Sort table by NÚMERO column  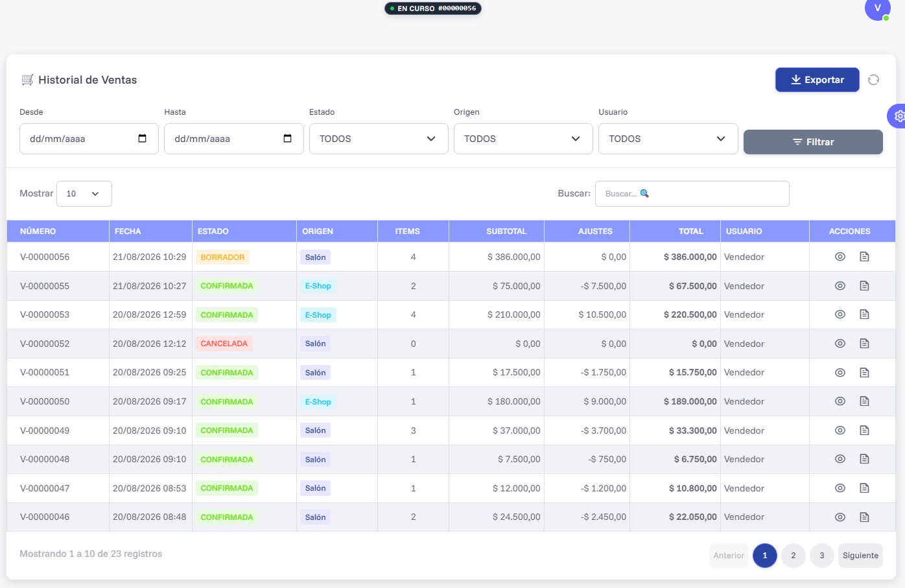coord(58,231)
